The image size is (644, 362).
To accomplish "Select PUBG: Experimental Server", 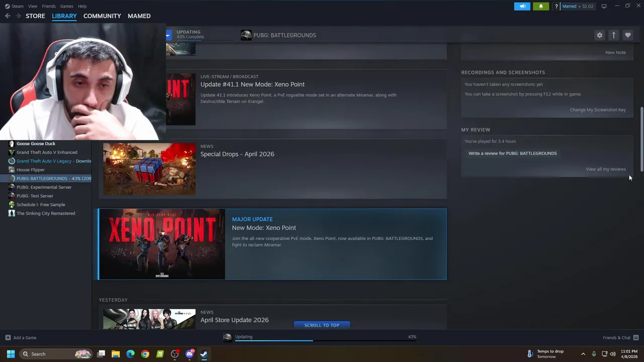I will click(x=44, y=187).
